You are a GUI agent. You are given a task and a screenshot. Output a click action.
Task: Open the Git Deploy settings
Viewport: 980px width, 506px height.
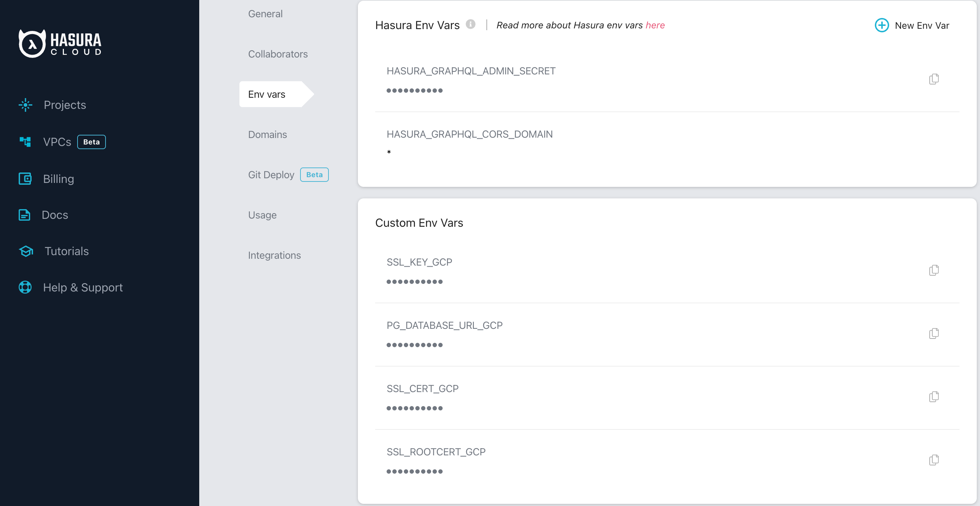(271, 174)
